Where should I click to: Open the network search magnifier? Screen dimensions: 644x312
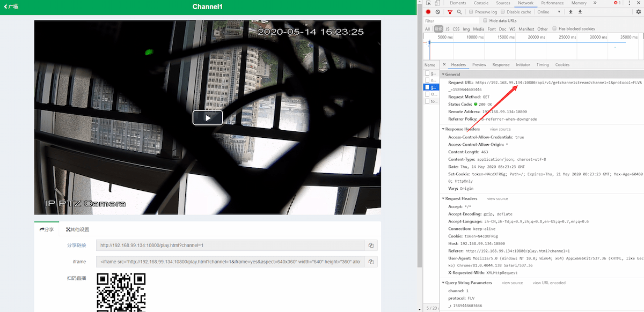[x=459, y=12]
